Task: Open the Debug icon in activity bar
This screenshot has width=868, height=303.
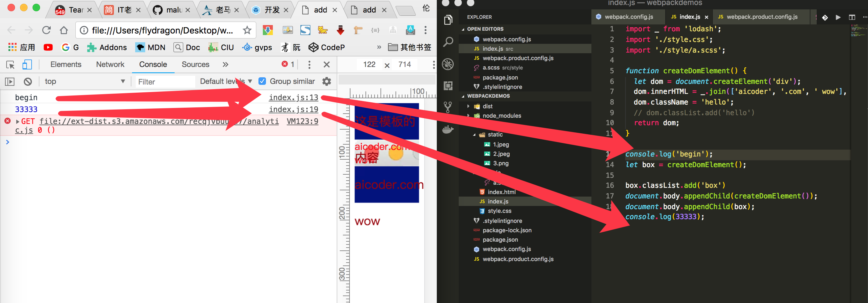Action: [448, 64]
